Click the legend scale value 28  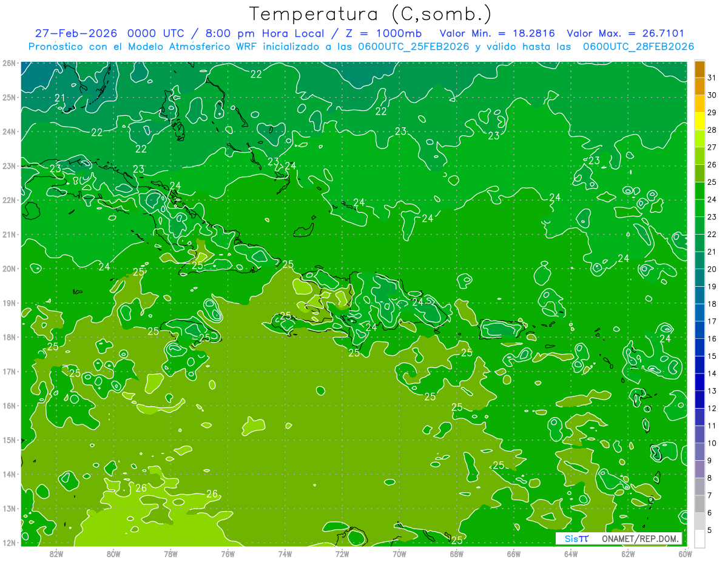coord(712,130)
